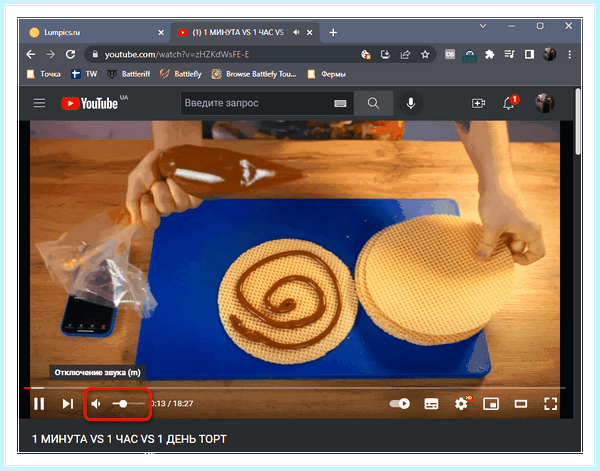Viewport: 600px width, 471px height.
Task: Toggle the autoplay switch
Action: tap(399, 404)
